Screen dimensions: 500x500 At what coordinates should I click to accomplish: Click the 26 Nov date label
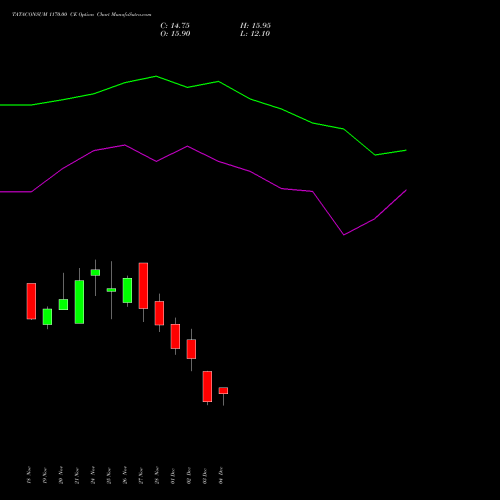125,475
